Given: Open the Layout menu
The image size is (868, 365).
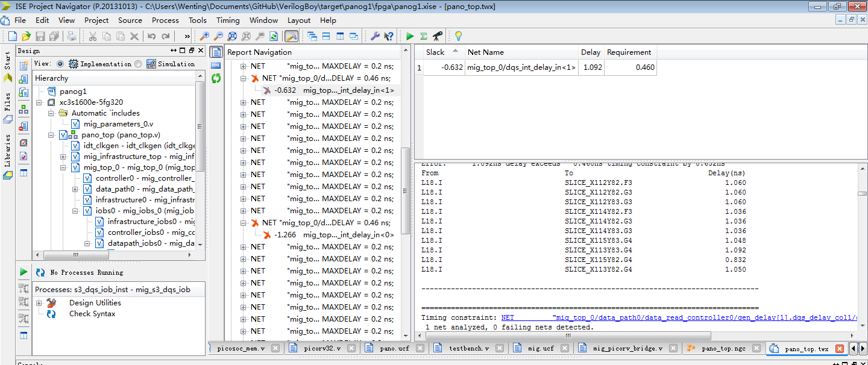Looking at the screenshot, I should (x=299, y=20).
